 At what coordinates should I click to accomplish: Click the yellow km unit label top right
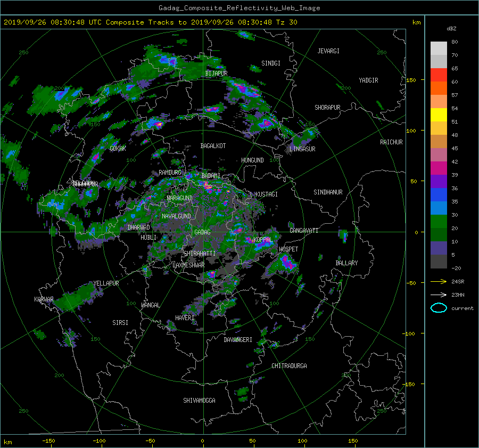pyautogui.click(x=416, y=22)
